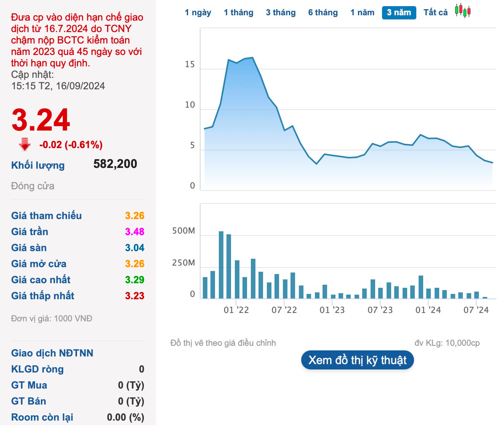Click the Giá sàn label

(x=29, y=248)
